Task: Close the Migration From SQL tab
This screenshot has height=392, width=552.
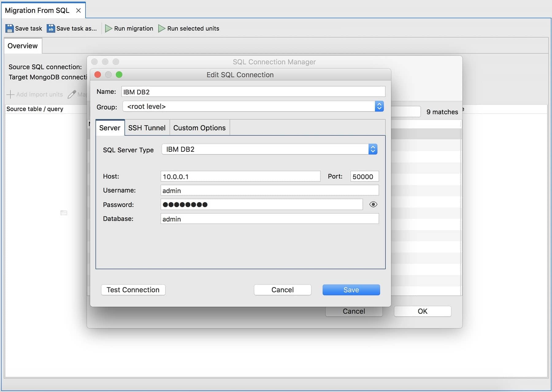Action: point(79,10)
